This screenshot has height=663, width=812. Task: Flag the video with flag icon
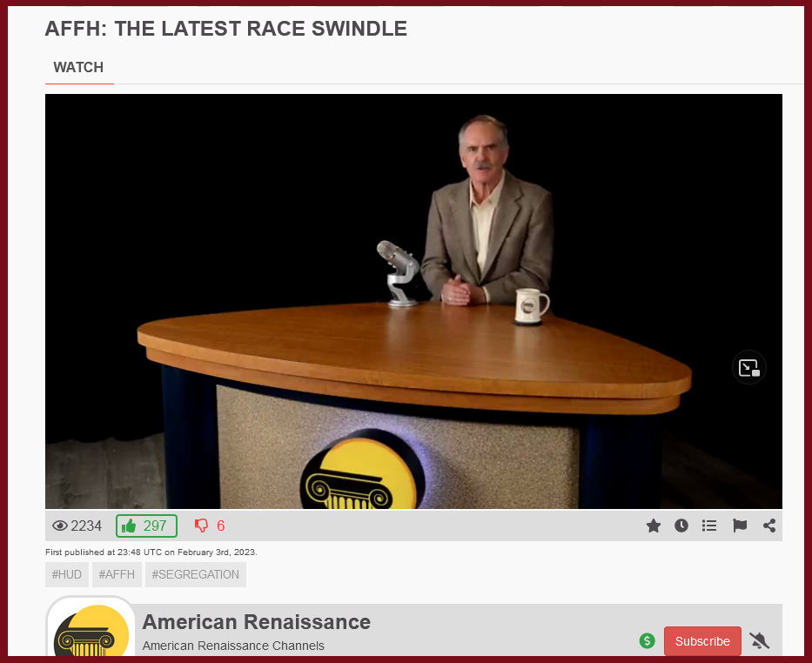click(740, 526)
